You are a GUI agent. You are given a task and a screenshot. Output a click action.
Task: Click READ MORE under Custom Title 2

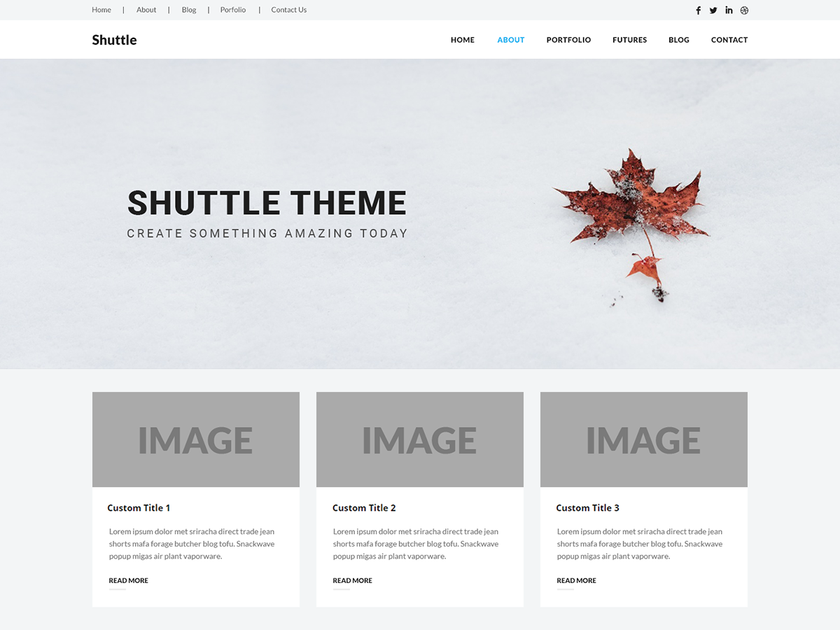[x=352, y=580]
